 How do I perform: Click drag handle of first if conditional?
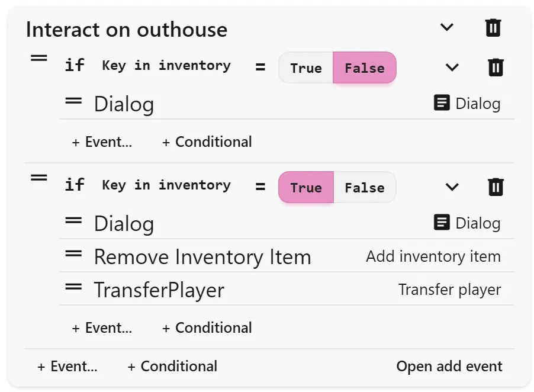39,58
